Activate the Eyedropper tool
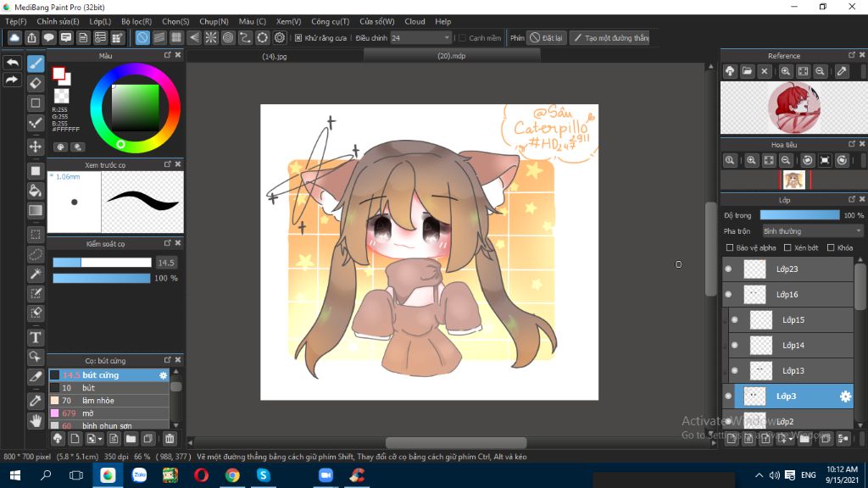Image resolution: width=868 pixels, height=488 pixels. 36,401
